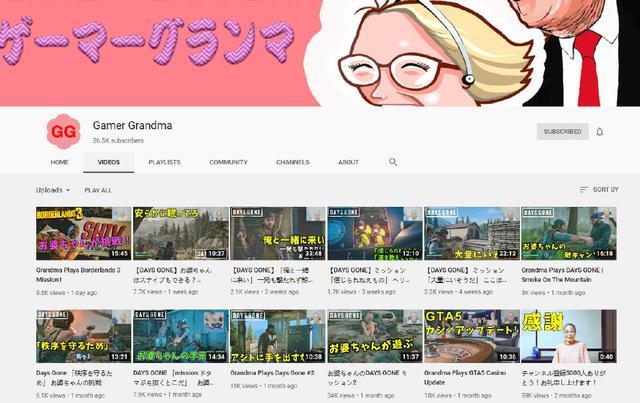Viewport: 640px width, 403px height.
Task: Open the Borderlands 3 video thumbnail
Action: 83,234
